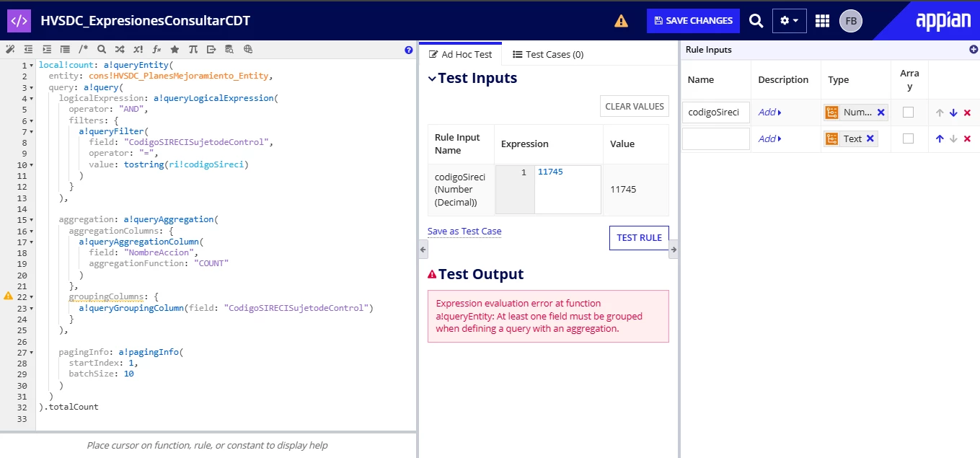Remove the Text type selection
980x458 pixels.
[870, 138]
